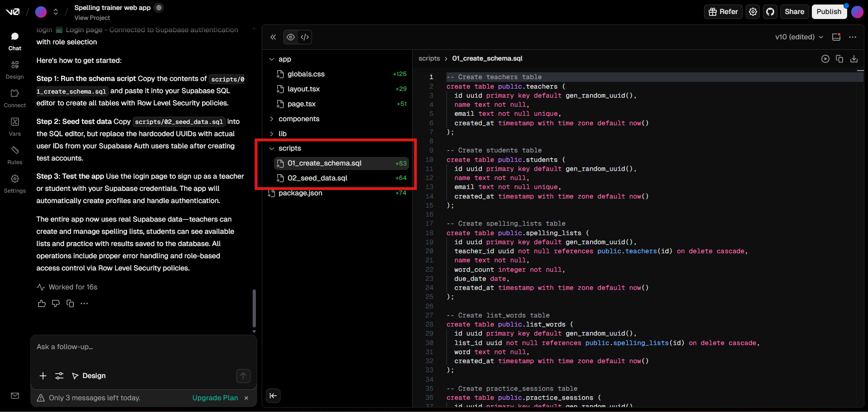The height and width of the screenshot is (412, 868).
Task: Open 02_seed_data.sql file
Action: tap(341, 178)
